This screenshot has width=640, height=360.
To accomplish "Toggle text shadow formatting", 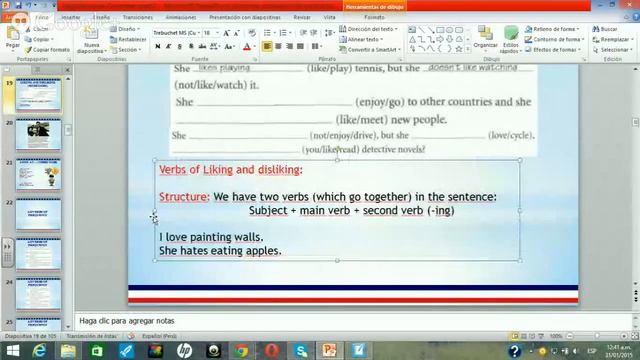I will click(x=191, y=47).
